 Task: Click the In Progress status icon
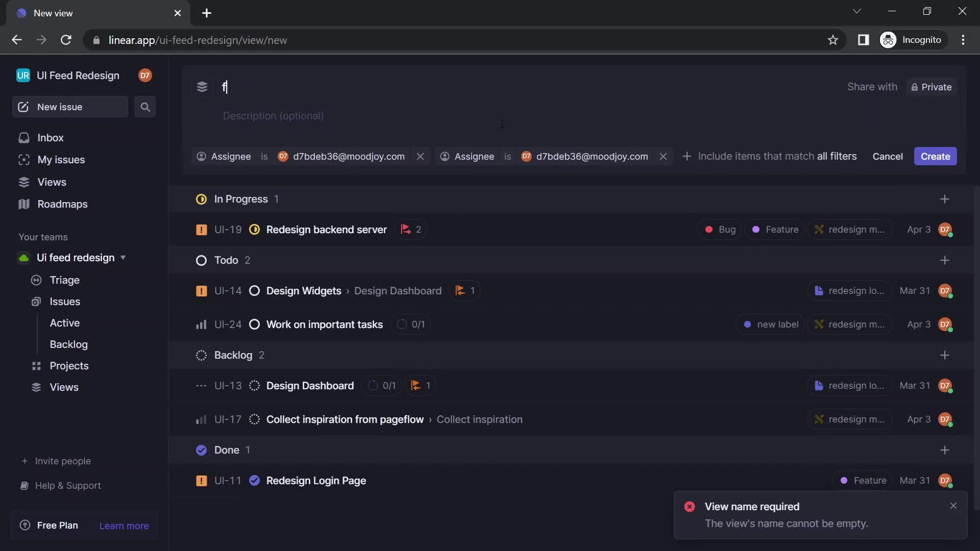tap(201, 199)
